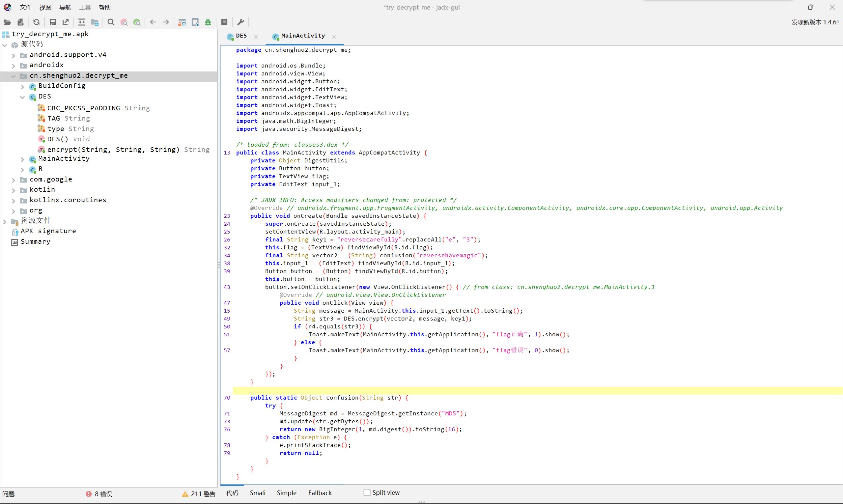Click the 8 错误 errors label
The height and width of the screenshot is (504, 843).
tap(103, 494)
